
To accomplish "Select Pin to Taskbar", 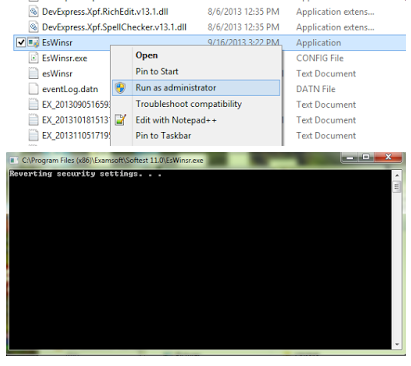I will coord(163,136).
